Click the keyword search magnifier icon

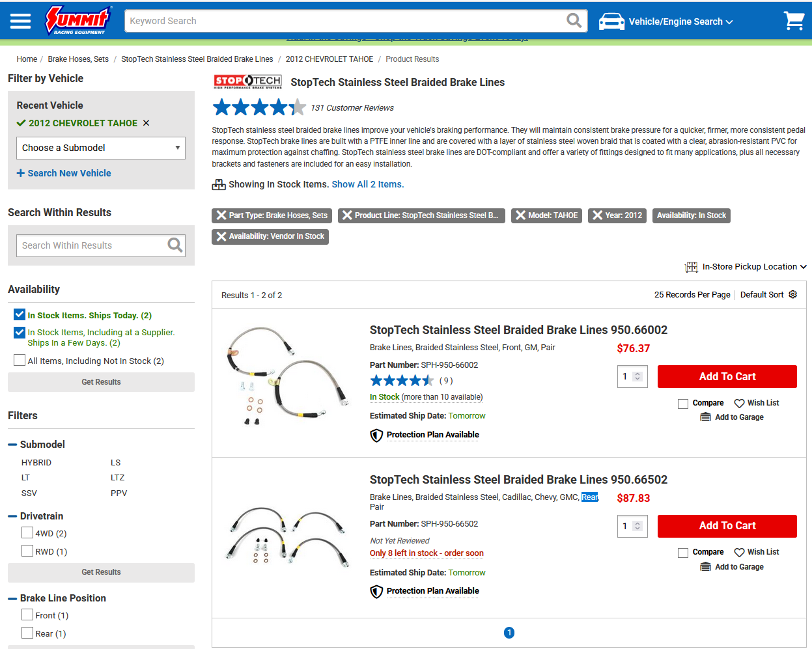574,21
